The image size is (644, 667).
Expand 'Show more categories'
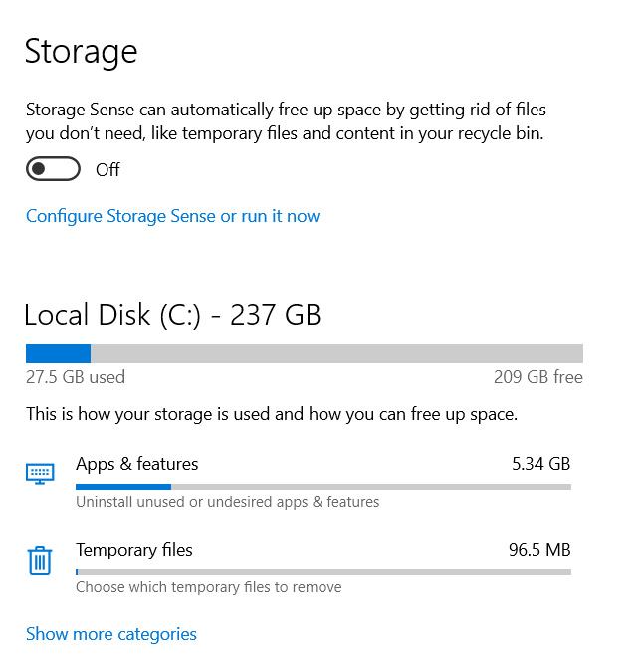pos(111,634)
